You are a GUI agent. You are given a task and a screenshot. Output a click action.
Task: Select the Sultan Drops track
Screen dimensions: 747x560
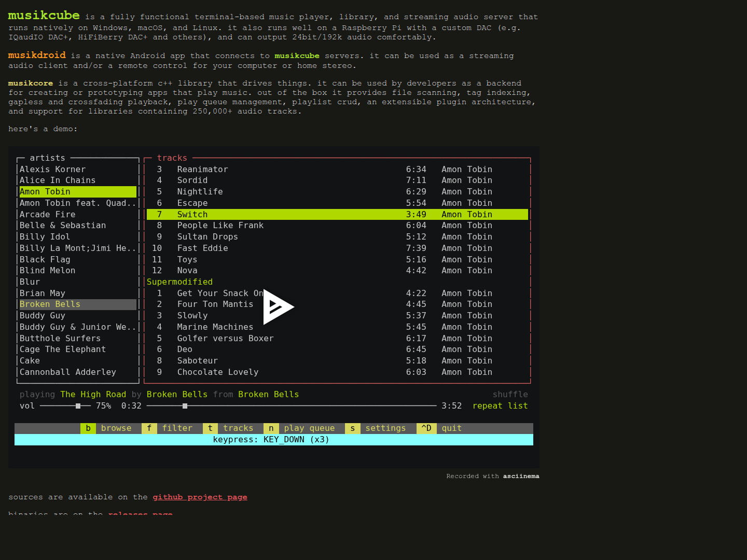[x=337, y=237]
